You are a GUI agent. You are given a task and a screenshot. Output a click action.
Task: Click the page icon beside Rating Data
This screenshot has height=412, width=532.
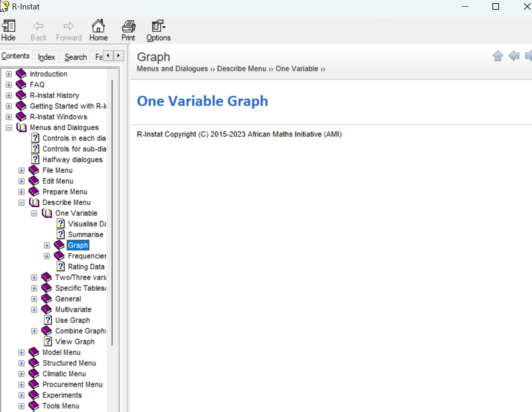tap(61, 266)
